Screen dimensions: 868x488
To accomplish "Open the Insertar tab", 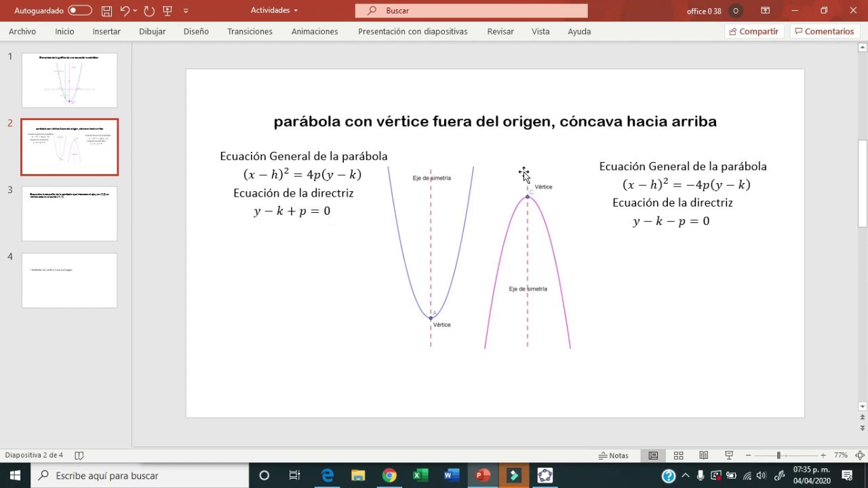I will coord(106,31).
